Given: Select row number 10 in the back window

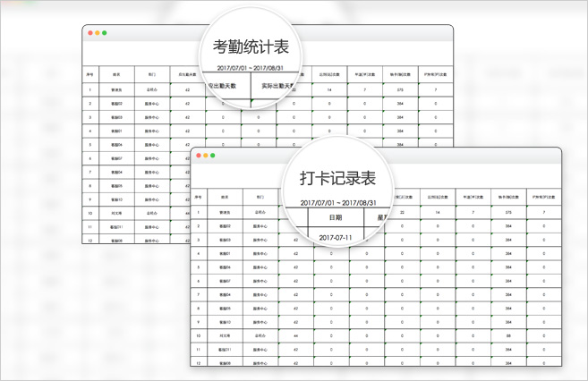Looking at the screenshot, I should pyautogui.click(x=90, y=213).
